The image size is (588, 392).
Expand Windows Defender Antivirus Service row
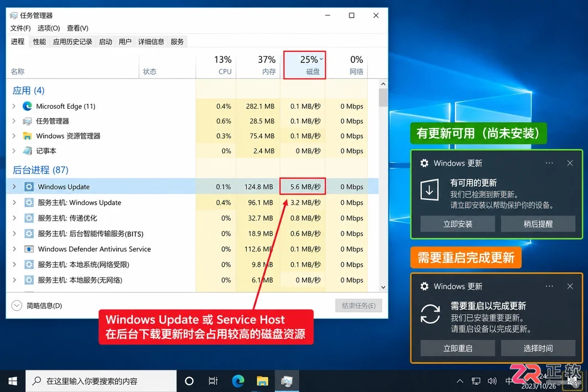pos(14,249)
